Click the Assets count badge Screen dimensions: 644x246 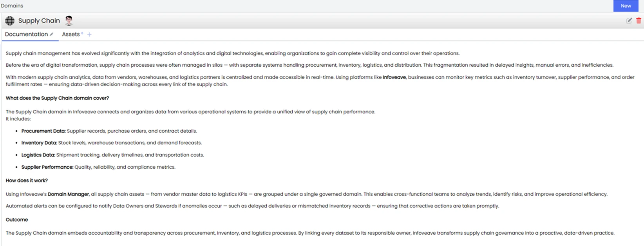coord(82,33)
